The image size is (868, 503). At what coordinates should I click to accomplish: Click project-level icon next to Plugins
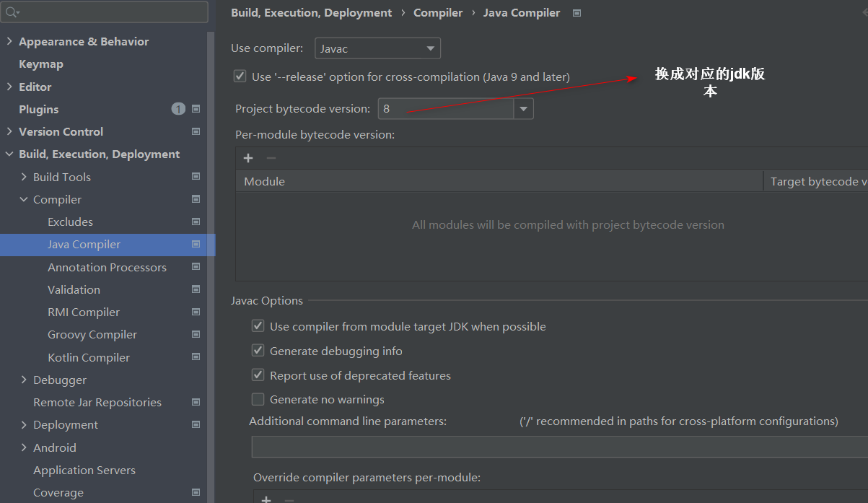point(196,109)
